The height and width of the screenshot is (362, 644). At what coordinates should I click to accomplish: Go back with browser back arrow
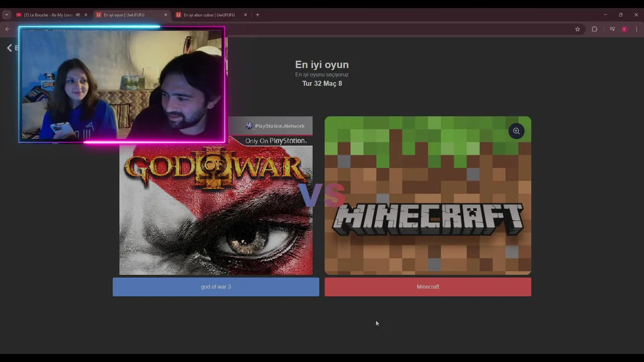click(7, 29)
